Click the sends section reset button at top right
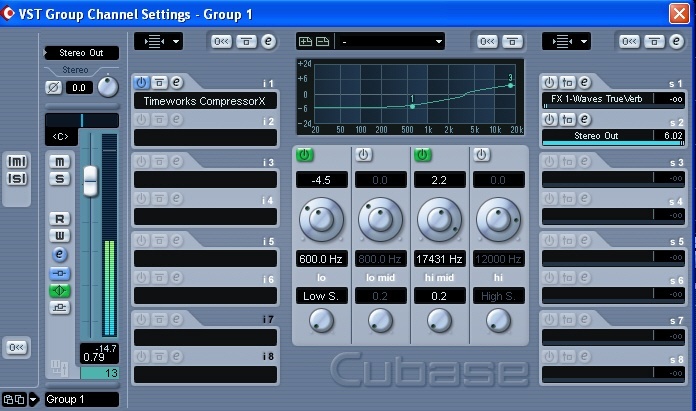This screenshot has height=411, width=696. pos(629,42)
